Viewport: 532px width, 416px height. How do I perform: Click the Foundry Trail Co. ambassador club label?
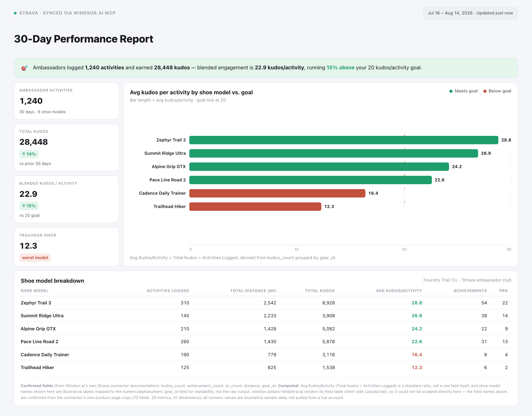[x=467, y=280]
